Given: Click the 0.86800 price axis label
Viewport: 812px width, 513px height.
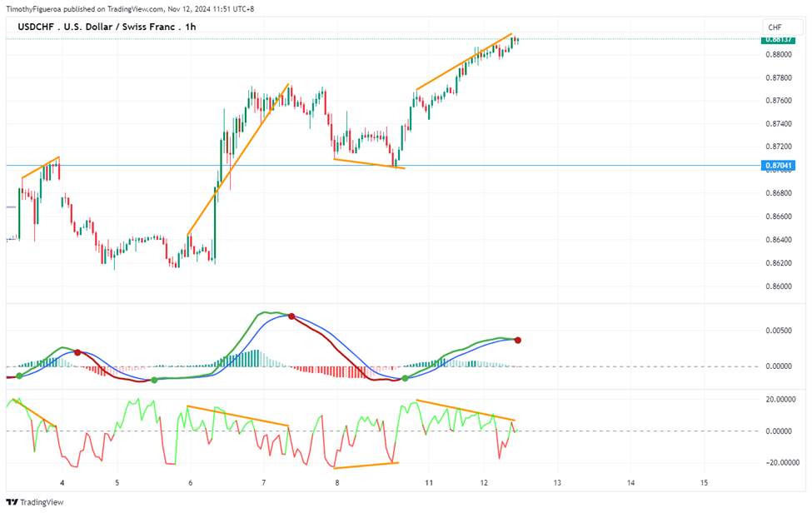Looking at the screenshot, I should click(779, 193).
